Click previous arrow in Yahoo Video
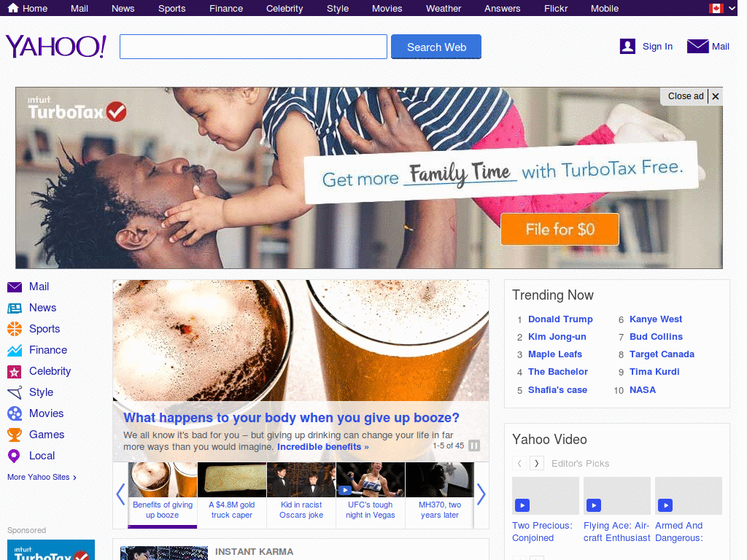The width and height of the screenshot is (747, 560). [x=519, y=463]
